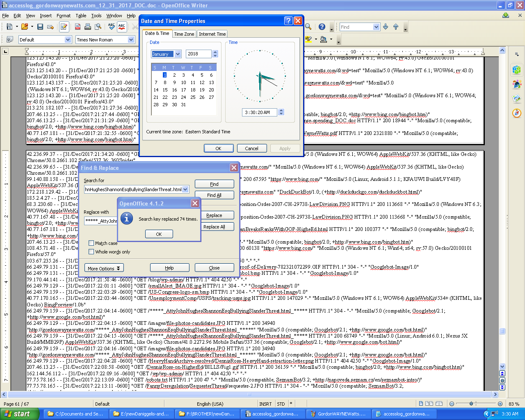Open the sidebar Styles icon
525x420 pixels.
tap(517, 84)
